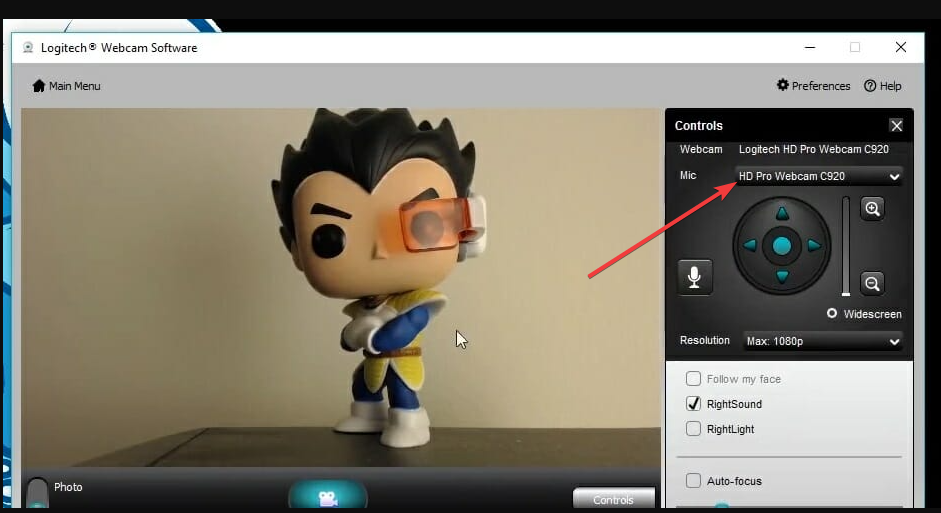Open Preferences gear icon

pos(783,85)
